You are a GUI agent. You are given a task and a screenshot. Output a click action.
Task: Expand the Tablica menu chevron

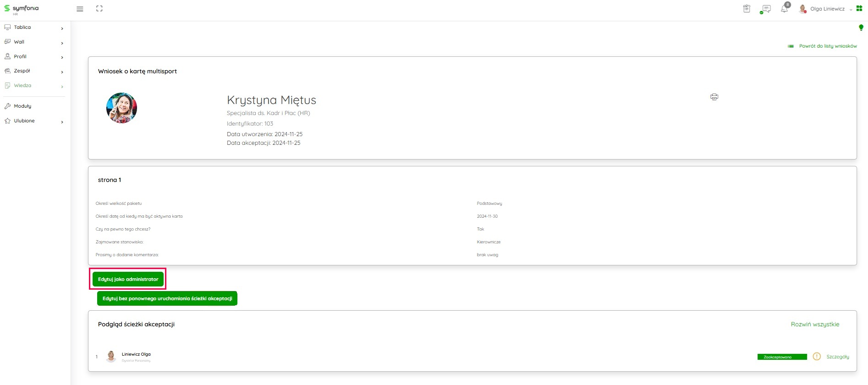62,28
